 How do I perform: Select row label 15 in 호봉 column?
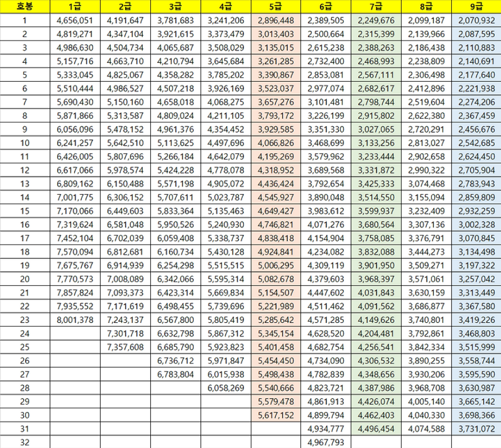[x=24, y=211]
